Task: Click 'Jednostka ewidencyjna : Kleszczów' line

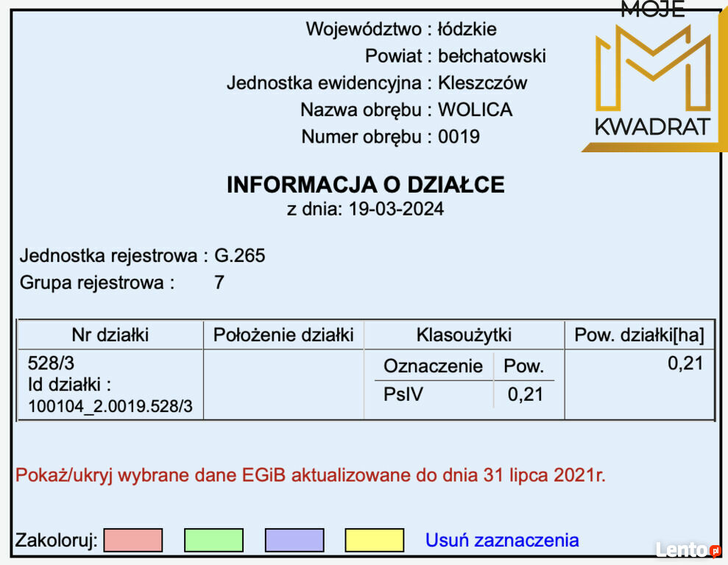Action: click(377, 83)
